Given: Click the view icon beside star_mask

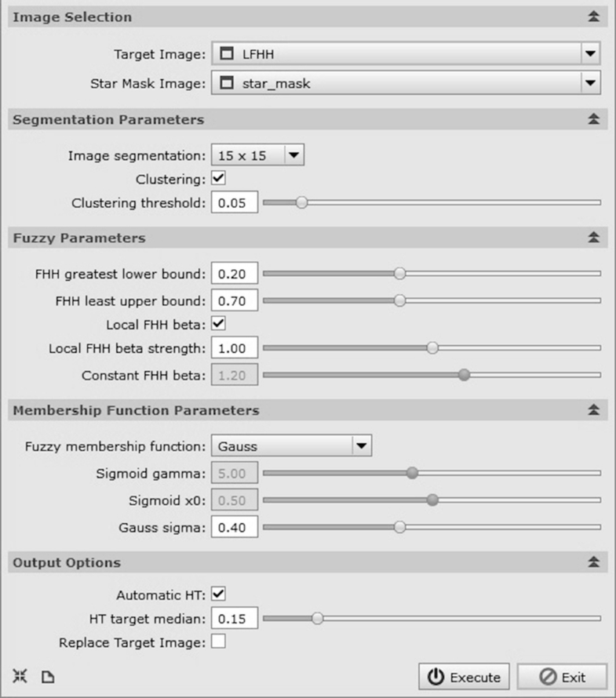Looking at the screenshot, I should tap(227, 83).
